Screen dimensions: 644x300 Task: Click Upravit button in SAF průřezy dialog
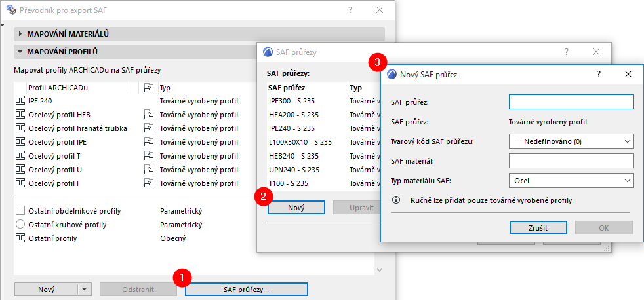[x=357, y=207]
